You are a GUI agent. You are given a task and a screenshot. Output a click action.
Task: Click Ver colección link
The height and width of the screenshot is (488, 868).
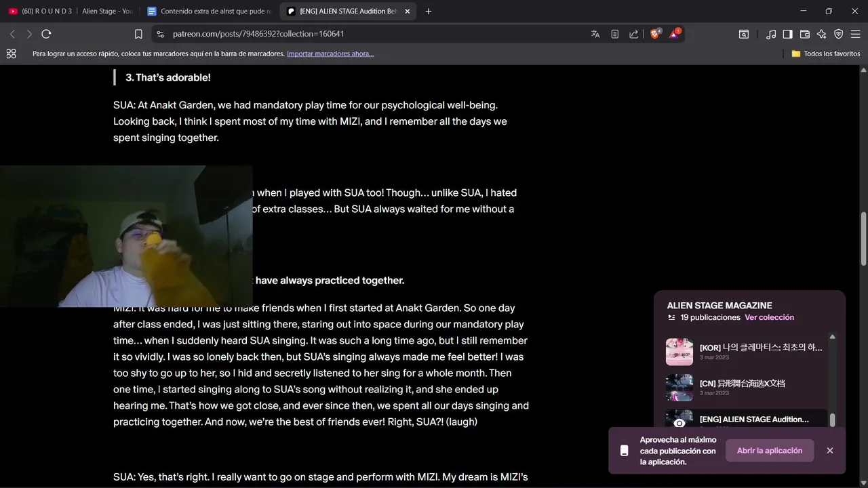[x=769, y=317]
